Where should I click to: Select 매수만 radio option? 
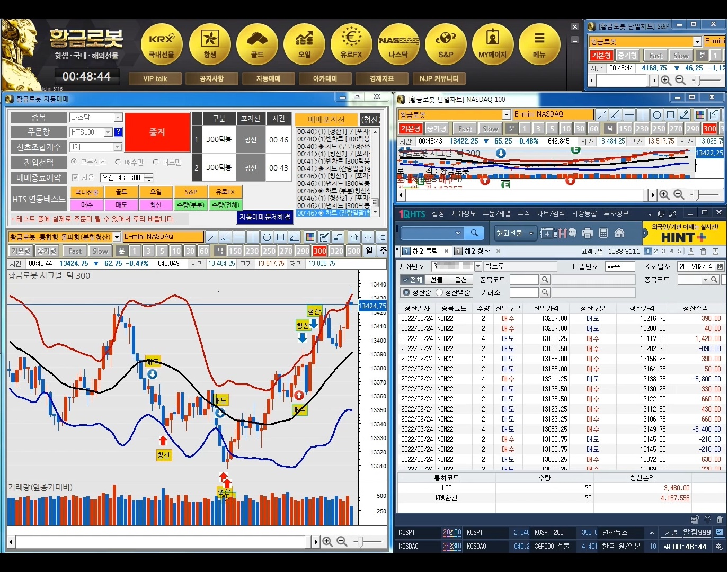pos(118,162)
